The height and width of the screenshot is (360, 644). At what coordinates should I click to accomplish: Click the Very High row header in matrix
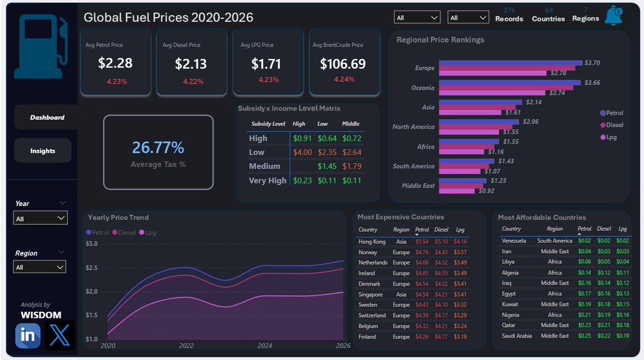[x=268, y=180]
